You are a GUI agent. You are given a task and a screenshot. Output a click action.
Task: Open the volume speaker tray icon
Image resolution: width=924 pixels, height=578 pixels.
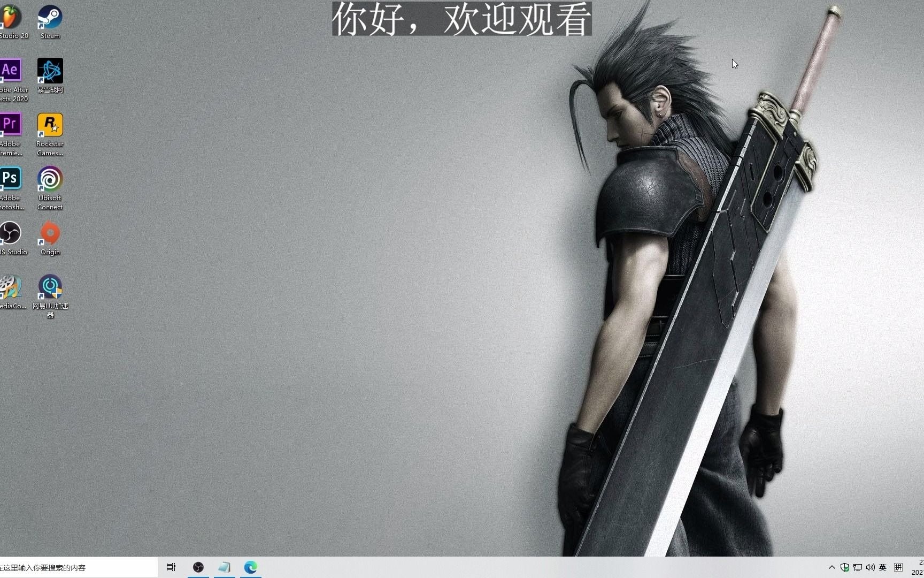point(871,567)
